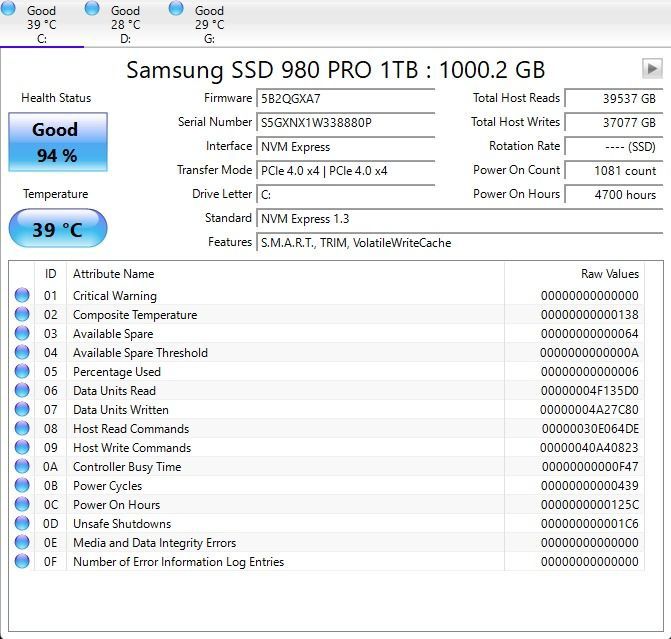Viewport: 671px width, 639px height.
Task: Click the Standard NVM Express 1.3 field
Action: (x=460, y=218)
